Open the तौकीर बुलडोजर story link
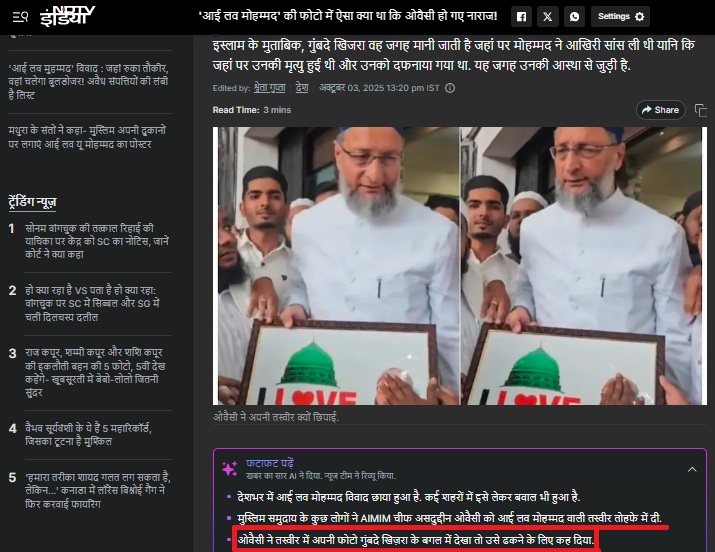Image resolution: width=715 pixels, height=552 pixels. (x=88, y=82)
